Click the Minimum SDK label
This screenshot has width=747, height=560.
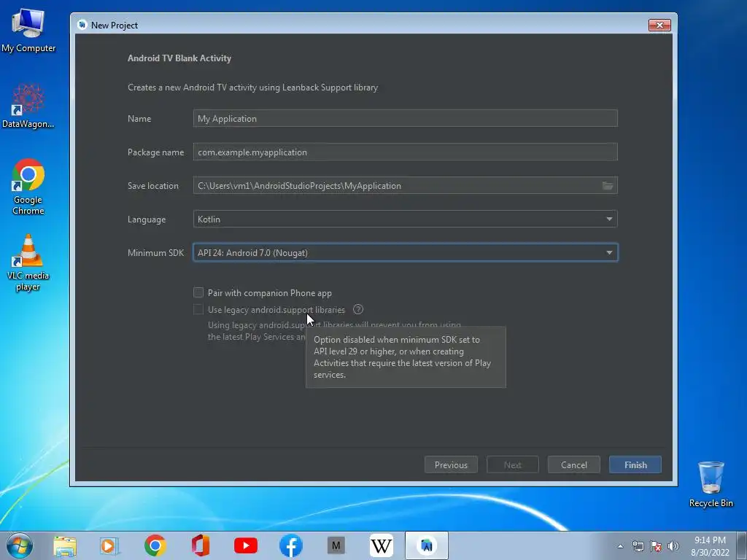point(155,253)
